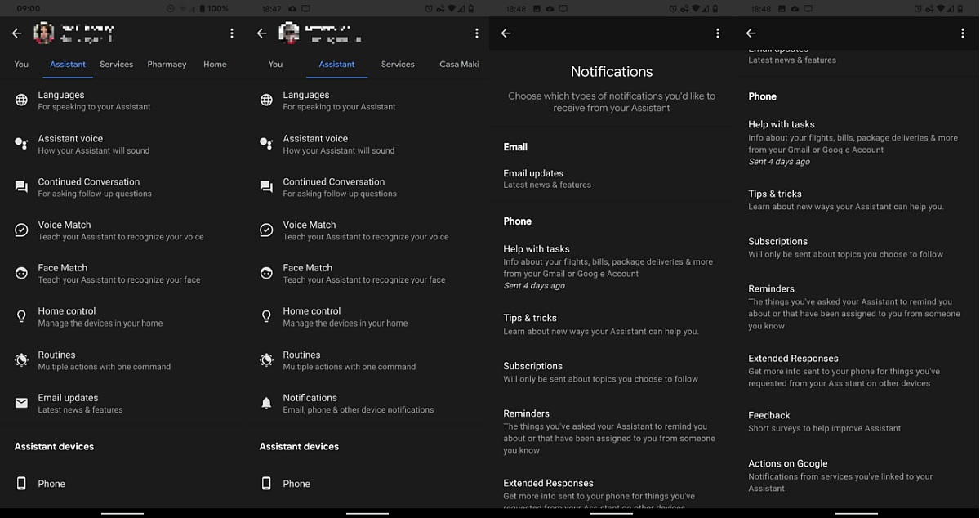Tap Voice Match checkmark icon on Pharmacy-tab screen

(21, 230)
